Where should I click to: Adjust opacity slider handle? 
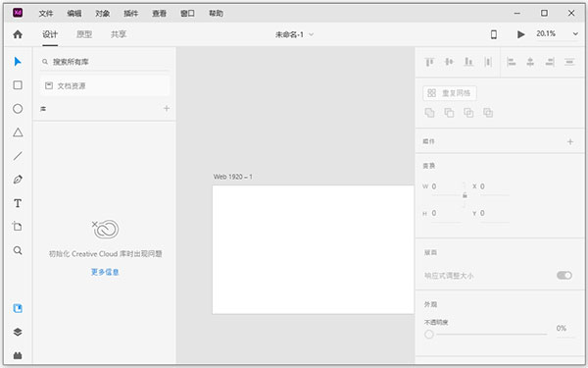point(429,335)
